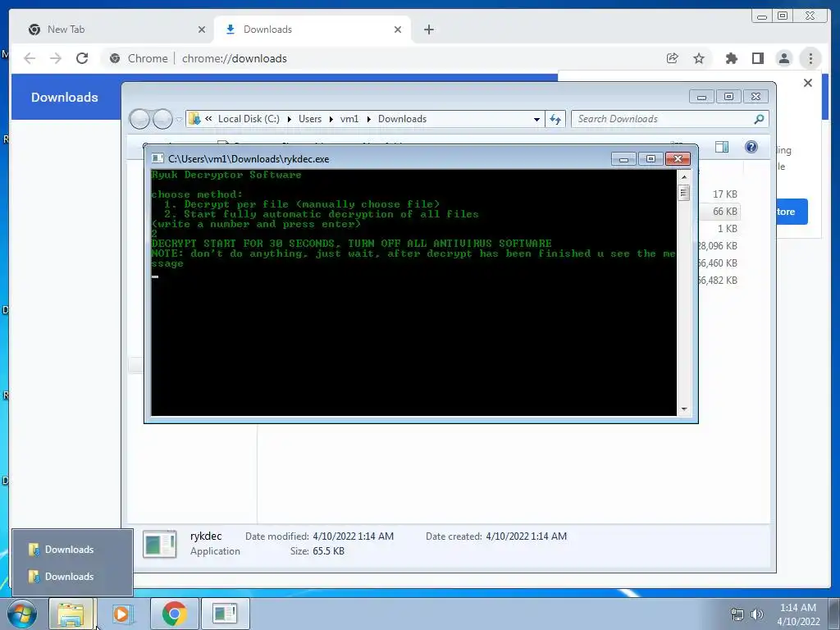Expand the arrow after Users in breadcrumb

tap(331, 119)
